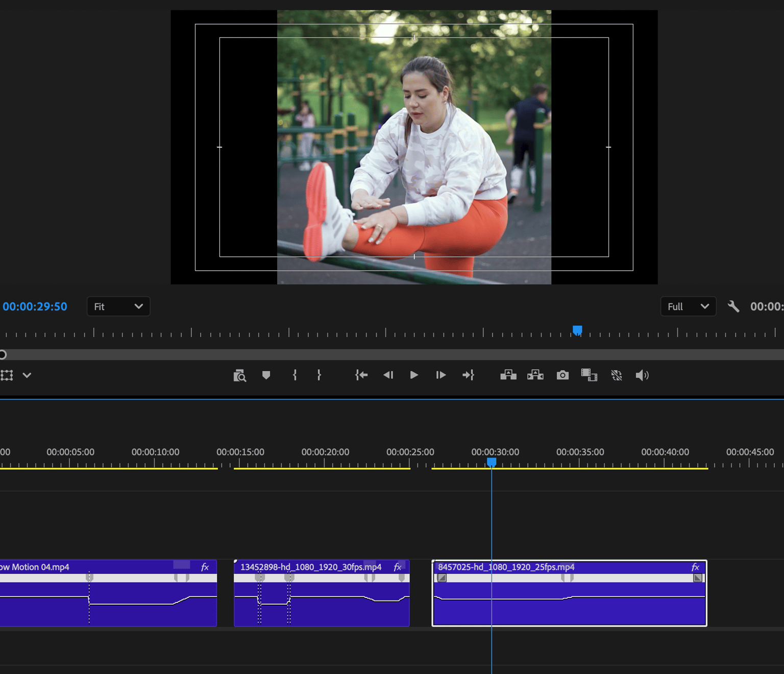Open the Fit zoom level dropdown
Image resolution: width=784 pixels, height=674 pixels.
(118, 306)
